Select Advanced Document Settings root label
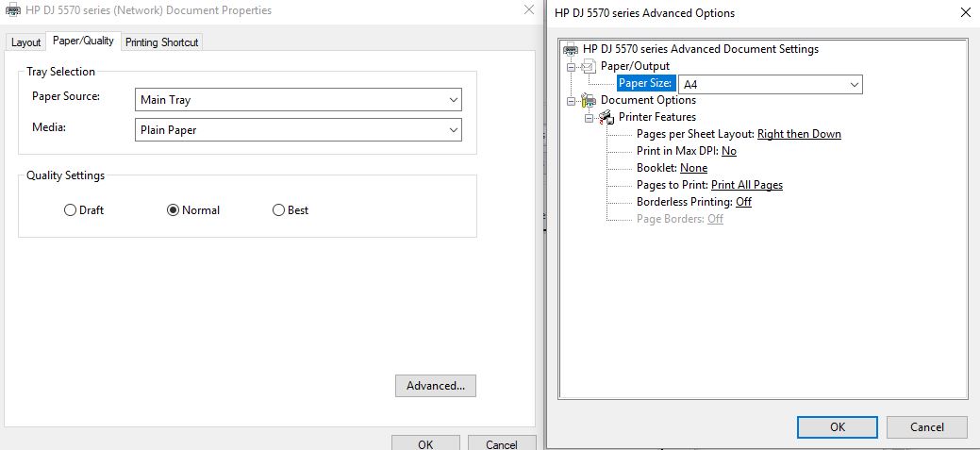The image size is (980, 450). (x=701, y=49)
